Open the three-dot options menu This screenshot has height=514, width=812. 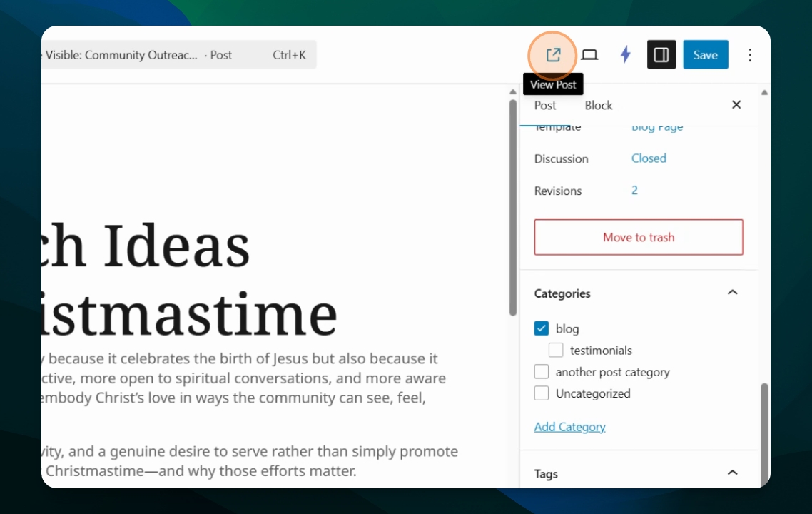point(750,54)
